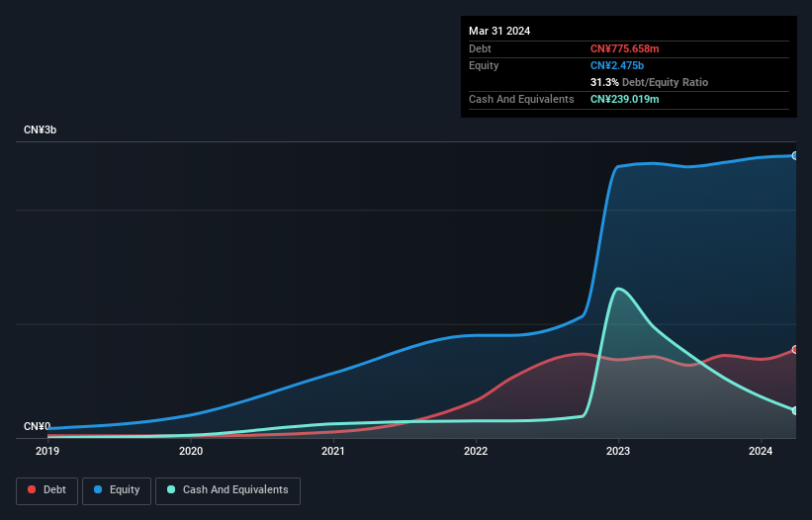Viewport: 812px width, 520px height.
Task: Click the 31.3% Debt/Equity Ratio text
Action: point(649,82)
